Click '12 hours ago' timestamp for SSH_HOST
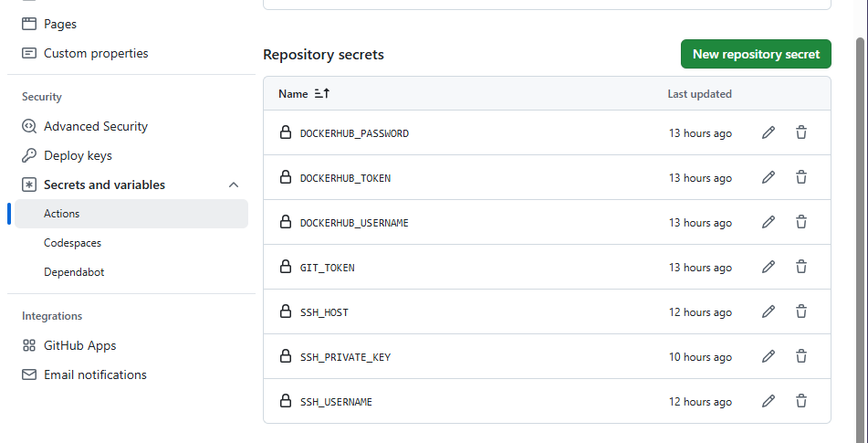The height and width of the screenshot is (443, 868). pos(700,312)
